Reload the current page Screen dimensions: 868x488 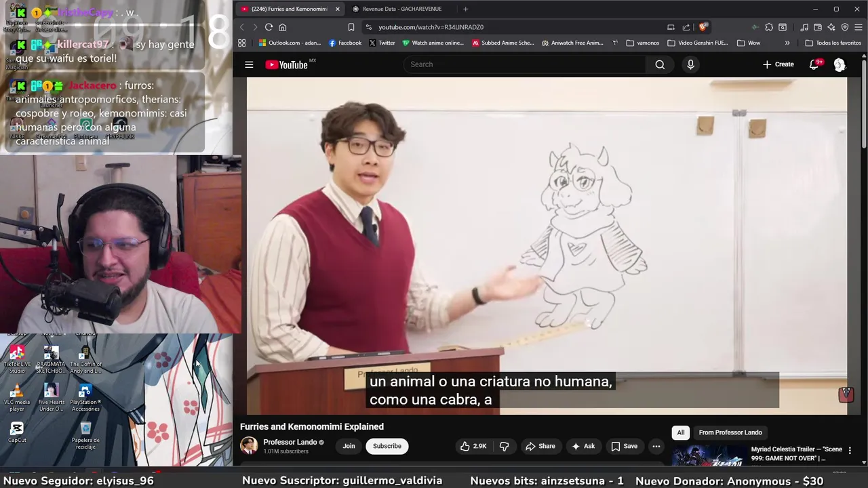(269, 27)
